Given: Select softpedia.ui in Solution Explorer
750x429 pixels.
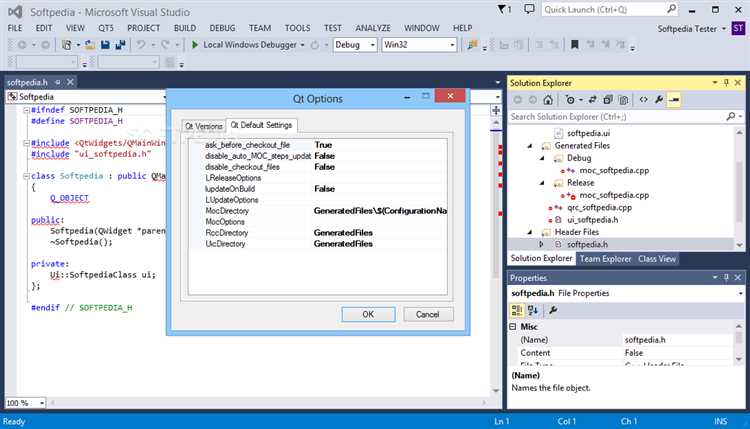Looking at the screenshot, I should click(x=588, y=133).
